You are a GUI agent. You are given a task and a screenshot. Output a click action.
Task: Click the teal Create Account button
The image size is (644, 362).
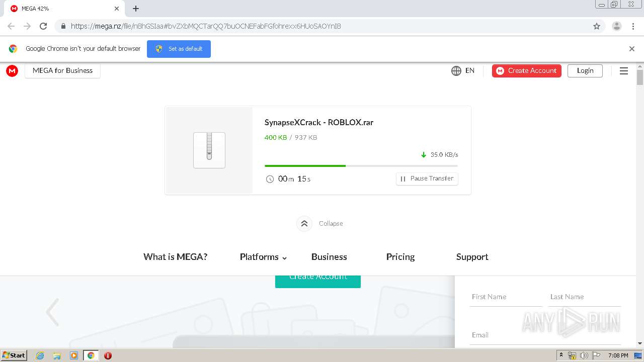pos(318,282)
